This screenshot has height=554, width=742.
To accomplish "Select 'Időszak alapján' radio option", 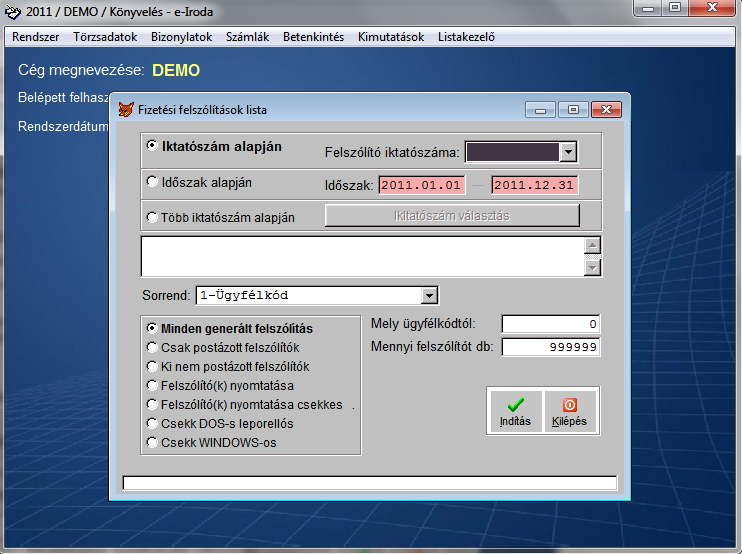I will coord(153,182).
